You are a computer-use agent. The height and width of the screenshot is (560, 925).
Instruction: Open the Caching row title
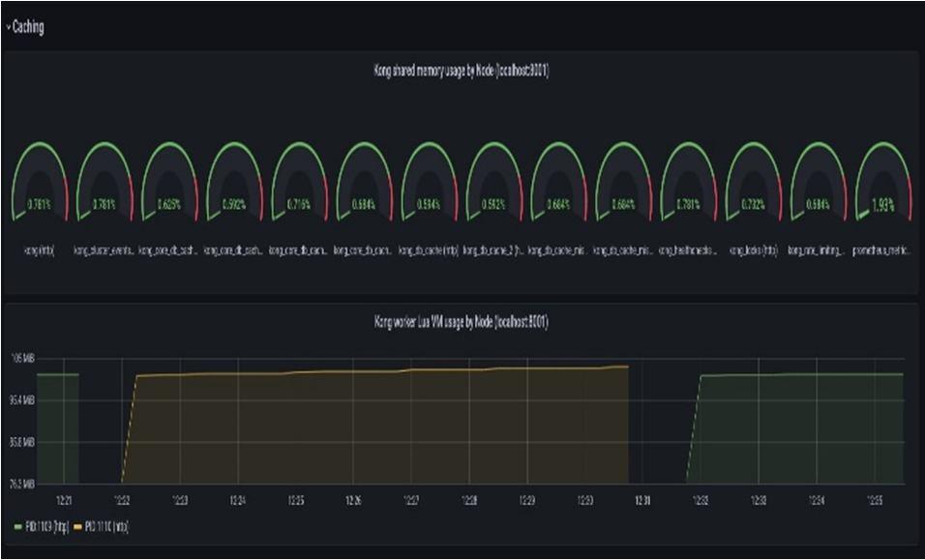28,27
